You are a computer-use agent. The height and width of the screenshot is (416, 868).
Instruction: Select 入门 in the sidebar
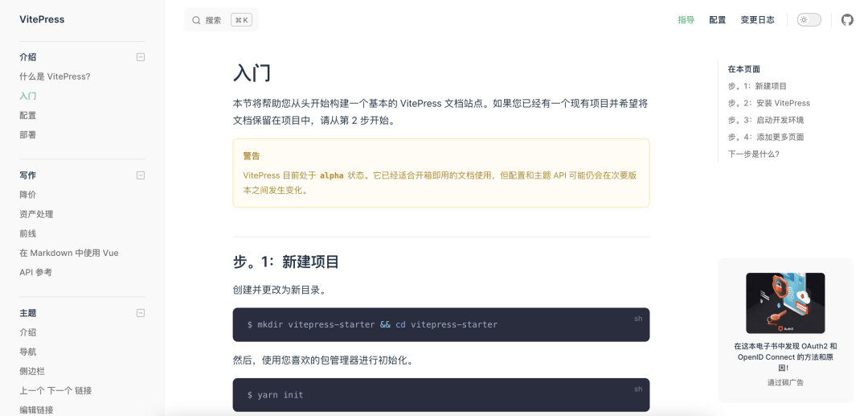click(27, 96)
